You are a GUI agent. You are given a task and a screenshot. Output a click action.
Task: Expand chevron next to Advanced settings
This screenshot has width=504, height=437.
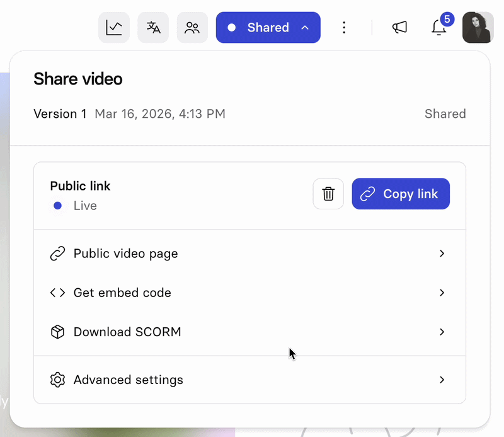point(442,380)
